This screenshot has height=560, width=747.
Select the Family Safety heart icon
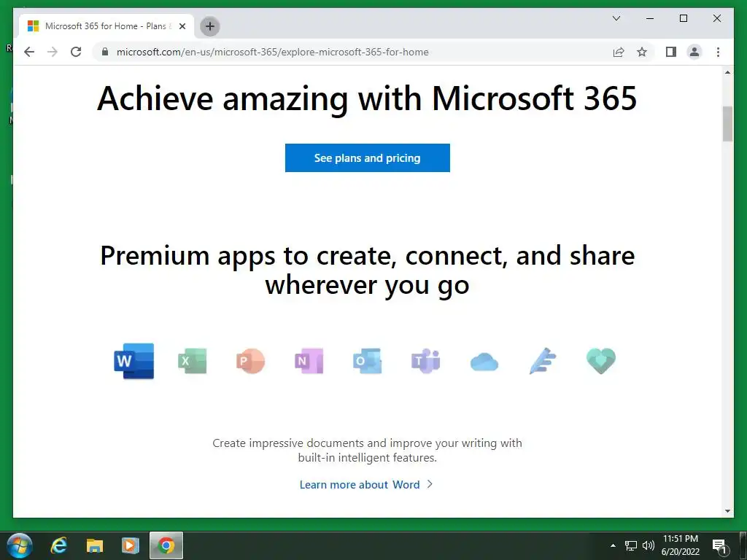[x=601, y=361]
